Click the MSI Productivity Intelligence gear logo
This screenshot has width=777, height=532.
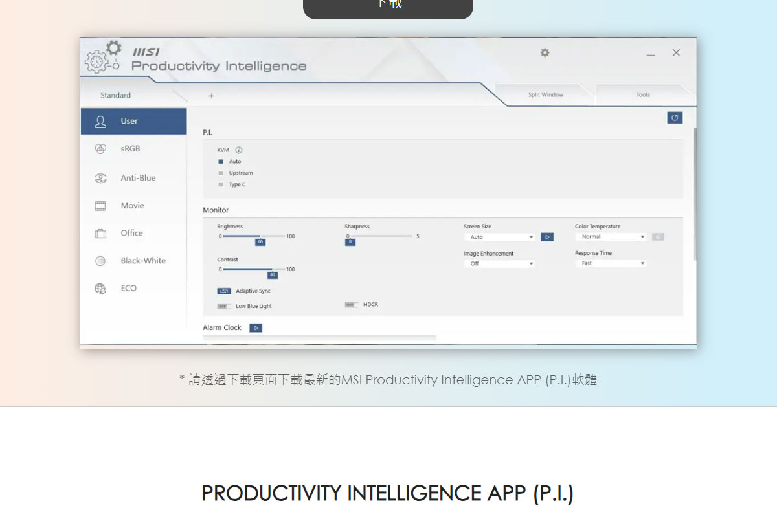[x=104, y=57]
